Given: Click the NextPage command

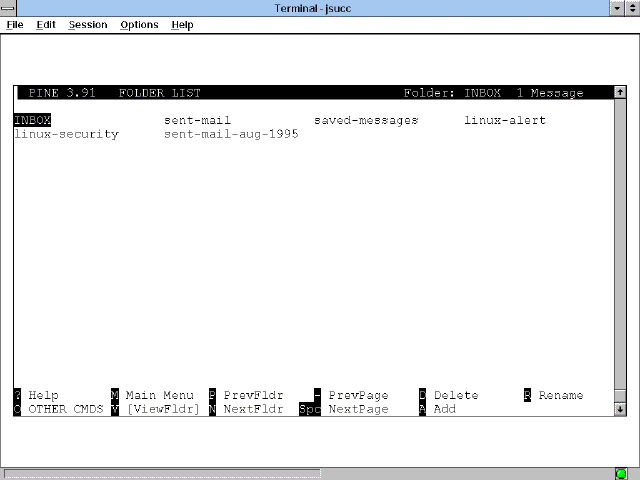Looking at the screenshot, I should 358,409.
